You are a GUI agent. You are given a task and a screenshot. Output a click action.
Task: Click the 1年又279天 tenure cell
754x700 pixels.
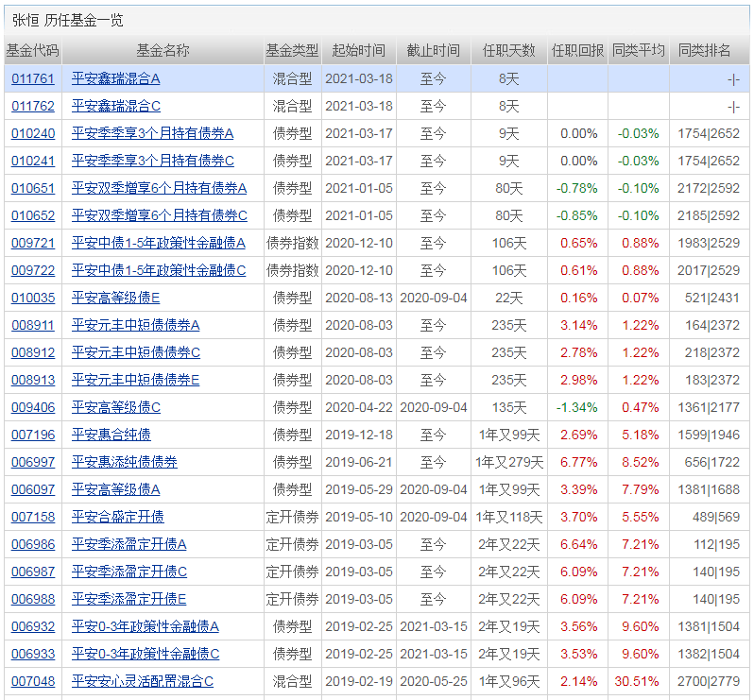click(509, 463)
